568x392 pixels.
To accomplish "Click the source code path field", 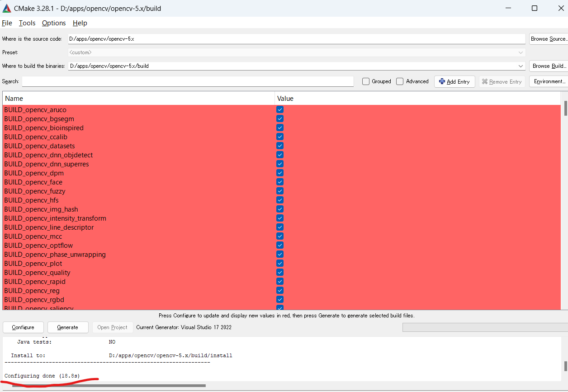I will (296, 39).
